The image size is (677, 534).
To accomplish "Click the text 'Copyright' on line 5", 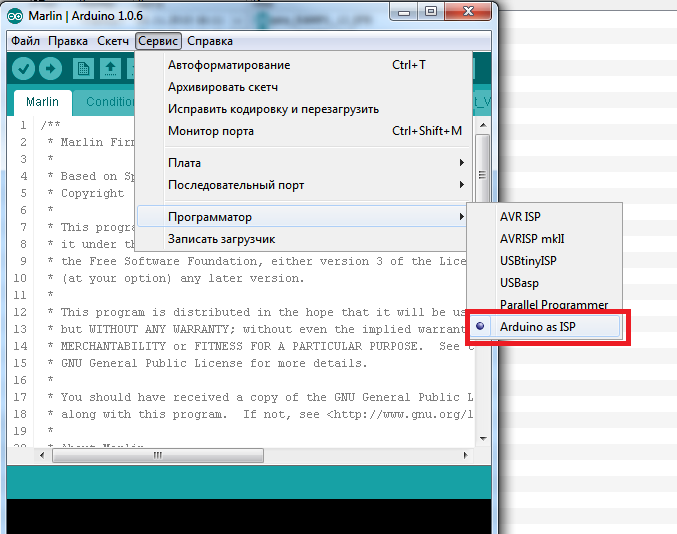I will click(92, 193).
